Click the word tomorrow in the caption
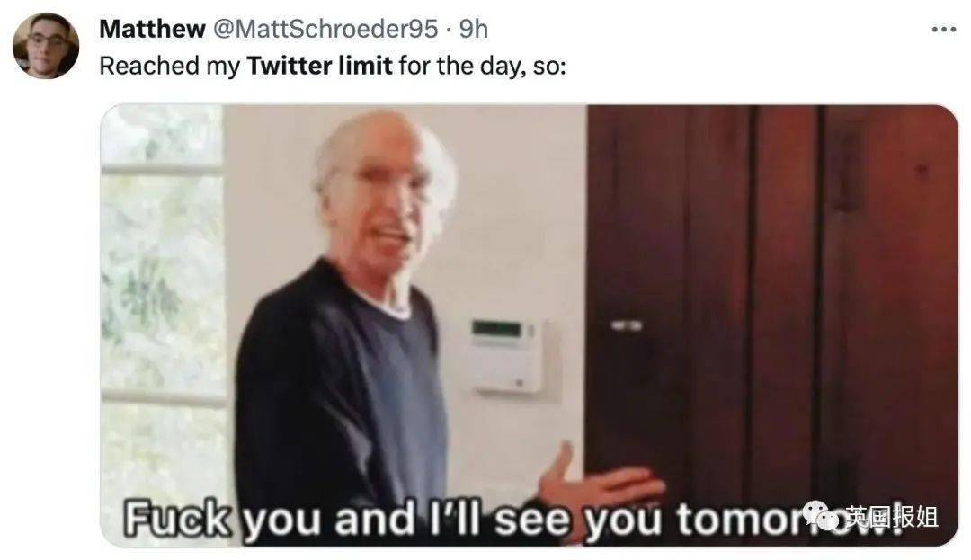The image size is (971, 560). (x=789, y=519)
